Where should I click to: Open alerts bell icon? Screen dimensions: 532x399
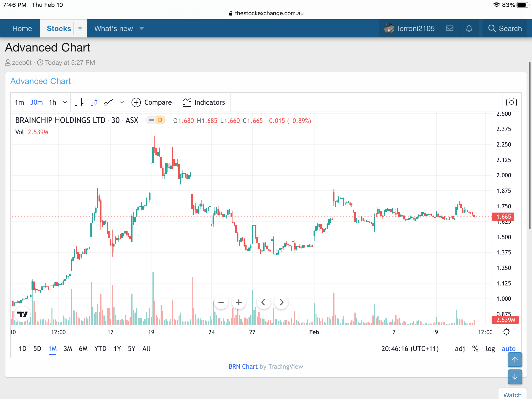pos(469,28)
